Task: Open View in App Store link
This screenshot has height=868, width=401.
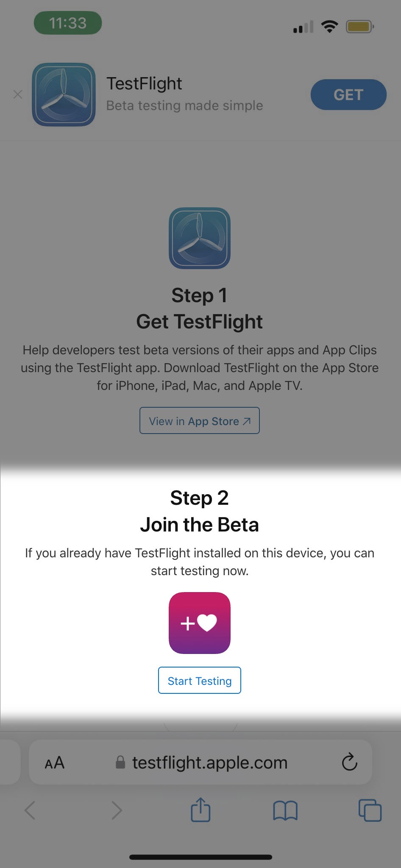Action: (199, 420)
